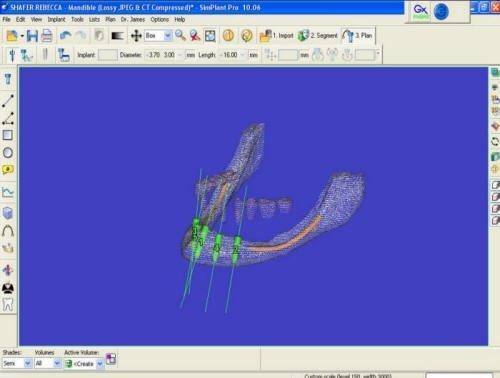500x378 pixels.
Task: Click the Undo arrow icon
Action: coord(65,35)
